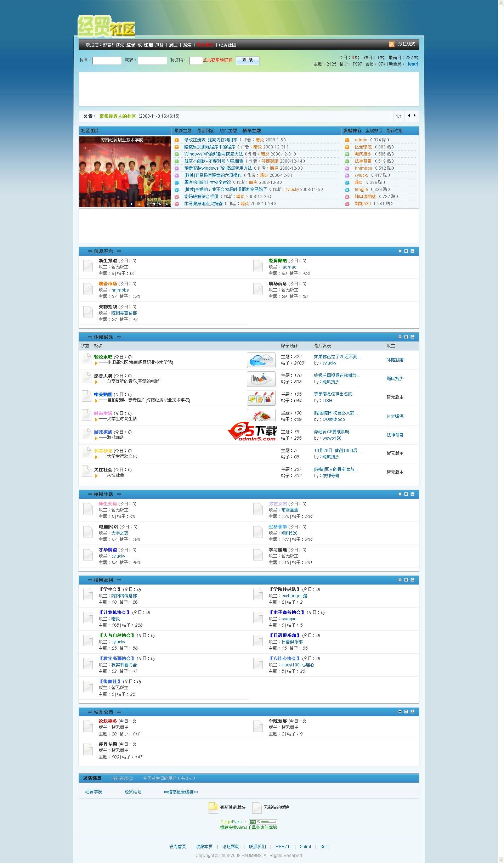Select slide 2 in community photo slideshow
The width and height of the screenshot is (504, 863).
(x=139, y=204)
